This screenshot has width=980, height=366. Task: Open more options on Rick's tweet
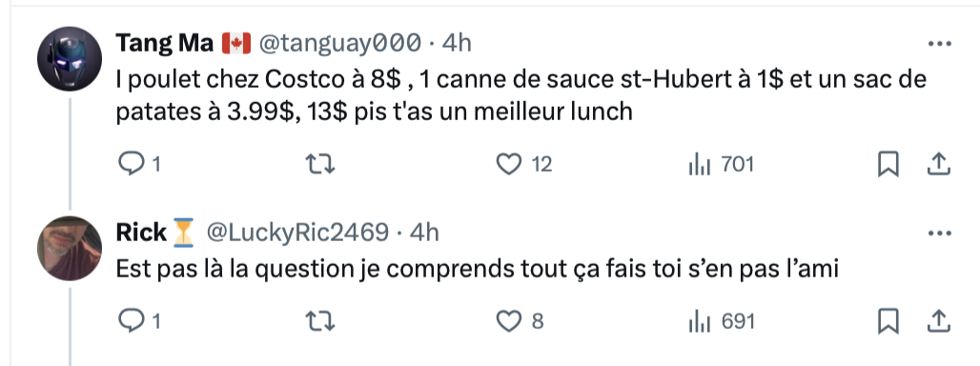coord(939,234)
